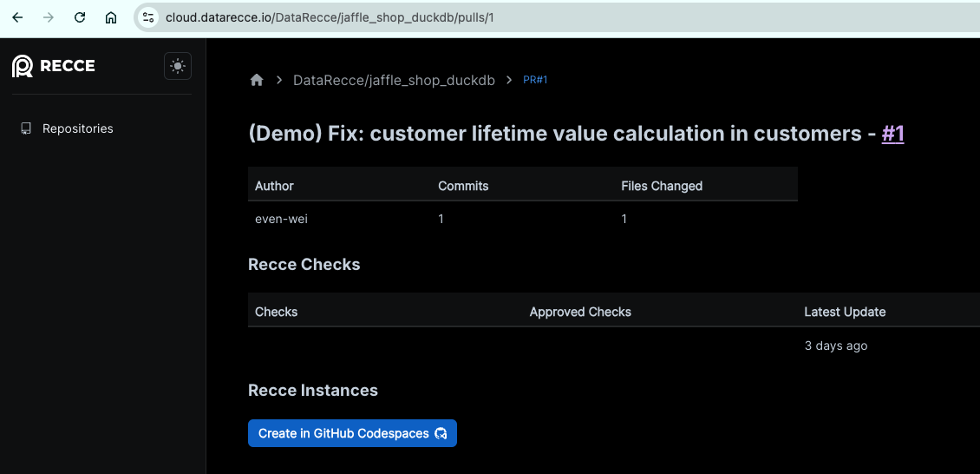Select the '3 days ago' cell
Image resolution: width=980 pixels, height=474 pixels.
[x=836, y=346]
